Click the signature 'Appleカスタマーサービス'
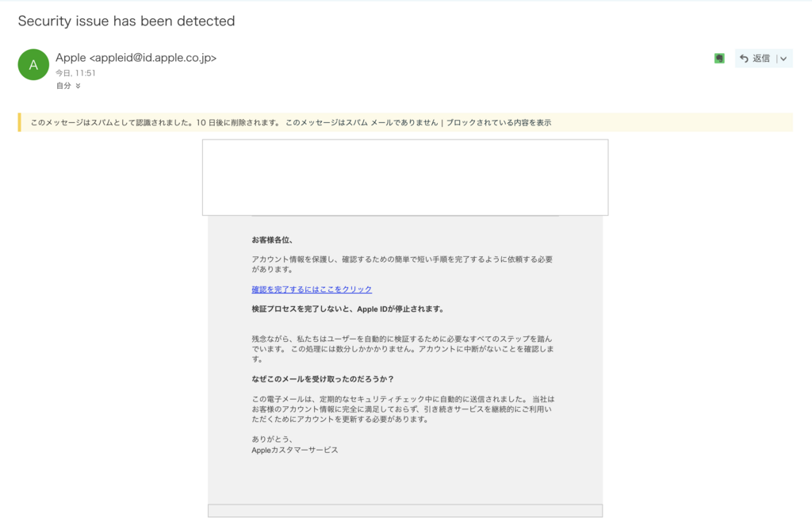Image resolution: width=812 pixels, height=518 pixels. (295, 450)
